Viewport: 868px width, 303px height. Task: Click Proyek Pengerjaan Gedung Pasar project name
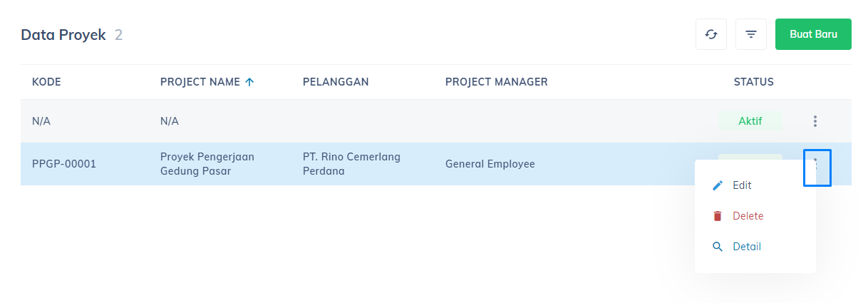tap(207, 164)
